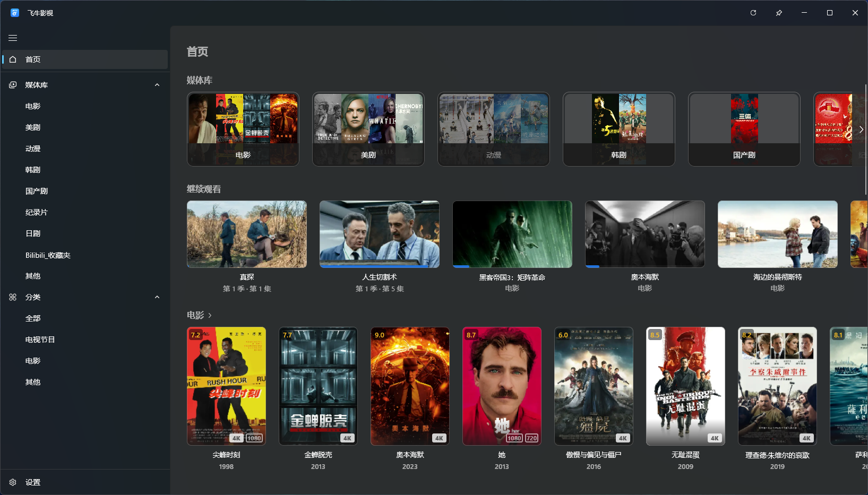Open the 电影 section heading link
Image resolution: width=868 pixels, height=495 pixels.
[x=200, y=315]
